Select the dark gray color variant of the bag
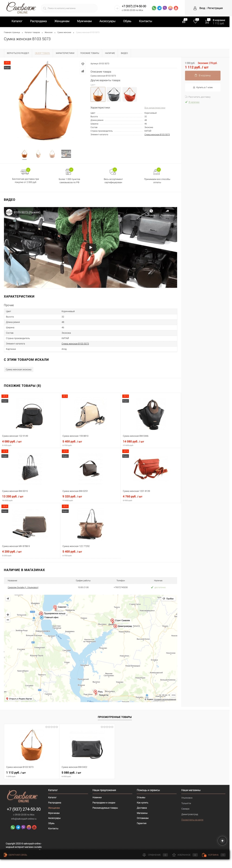 pos(114,94)
